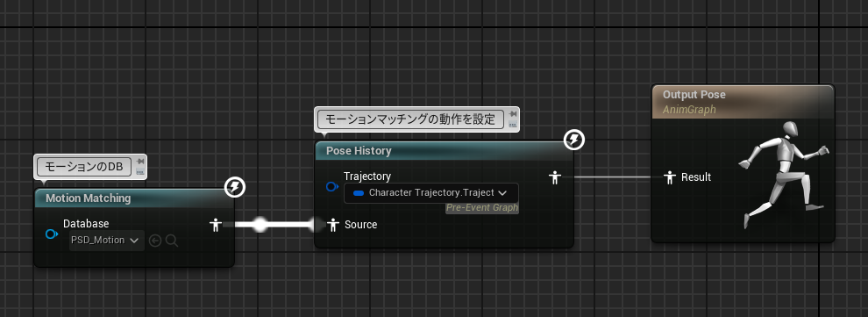868x317 pixels.
Task: Toggle bubble visibility on モーションのDB comment
Action: (140, 172)
